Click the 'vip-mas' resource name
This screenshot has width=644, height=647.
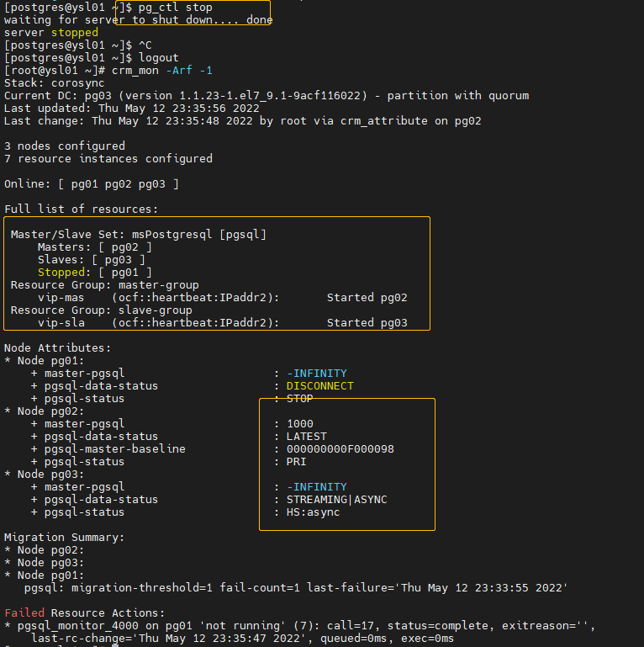pos(61,298)
